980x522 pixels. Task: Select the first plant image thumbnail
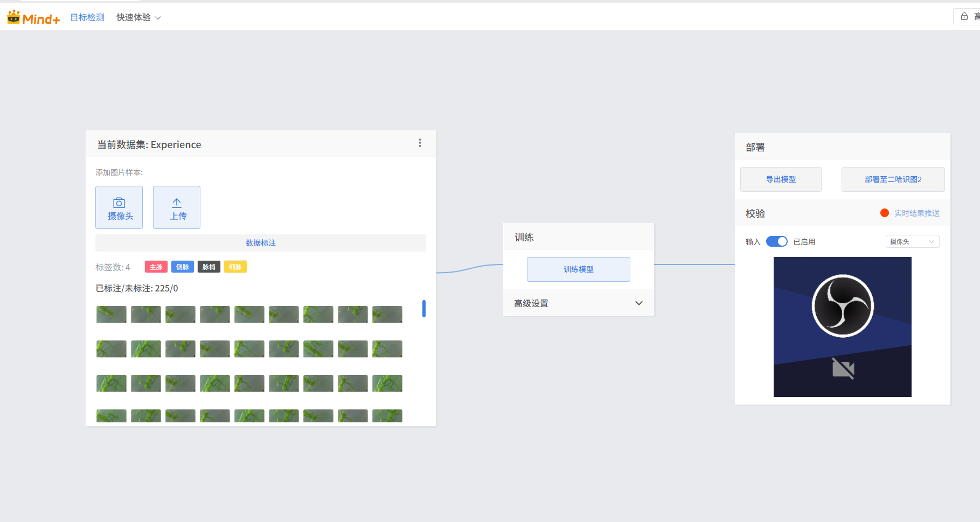(x=112, y=315)
